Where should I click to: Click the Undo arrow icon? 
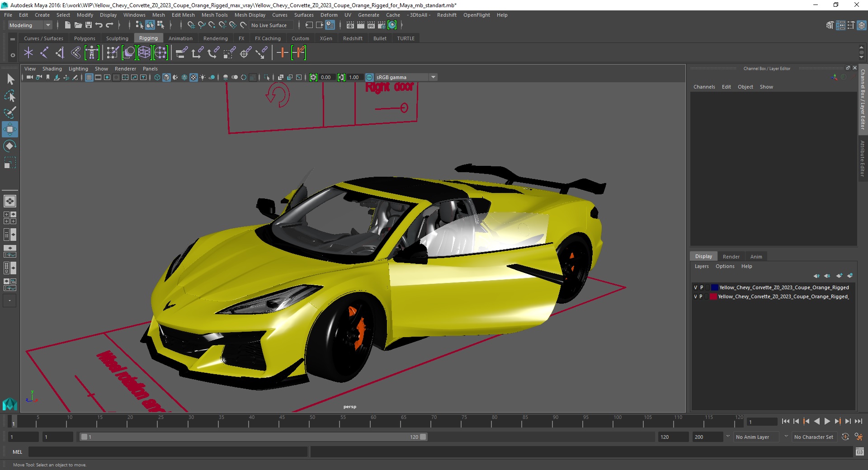tap(99, 25)
